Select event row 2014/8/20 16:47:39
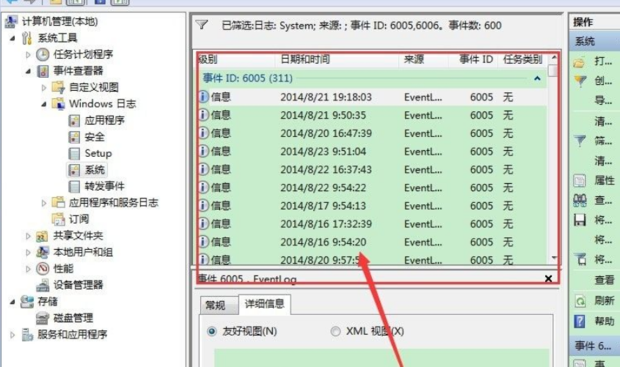 coord(372,133)
